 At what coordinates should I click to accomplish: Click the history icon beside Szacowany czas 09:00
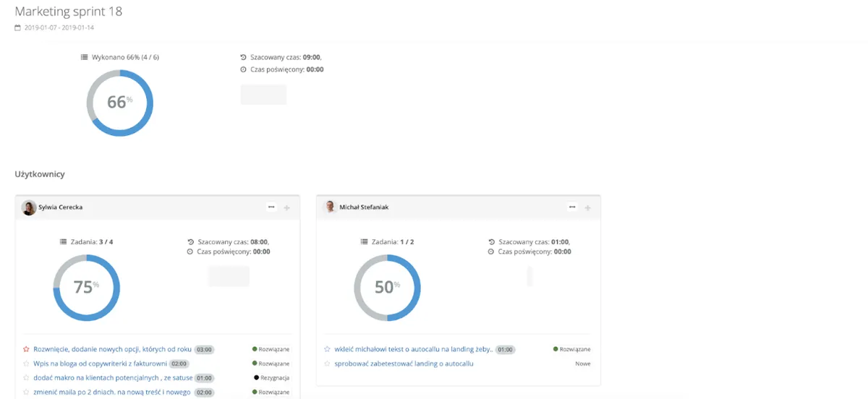point(243,56)
